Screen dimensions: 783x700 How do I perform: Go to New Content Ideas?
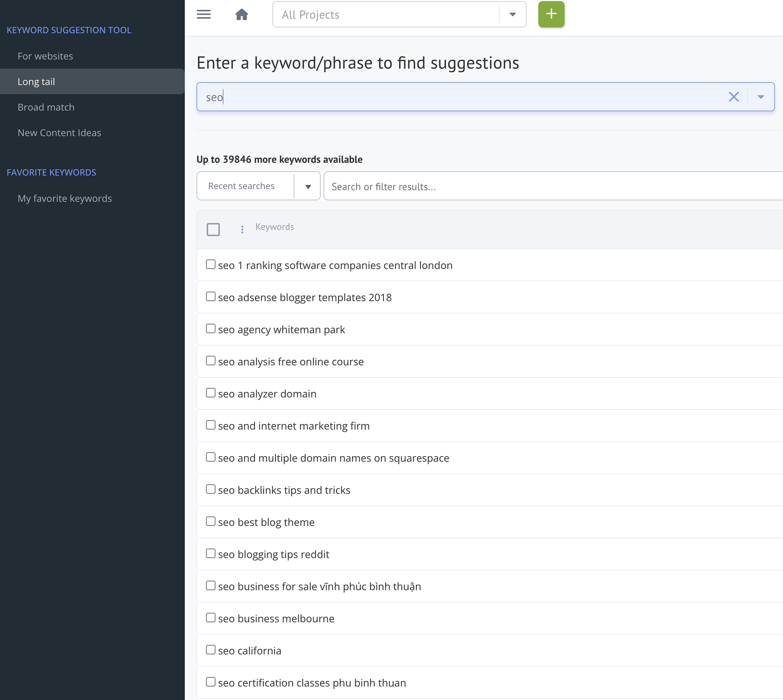59,133
